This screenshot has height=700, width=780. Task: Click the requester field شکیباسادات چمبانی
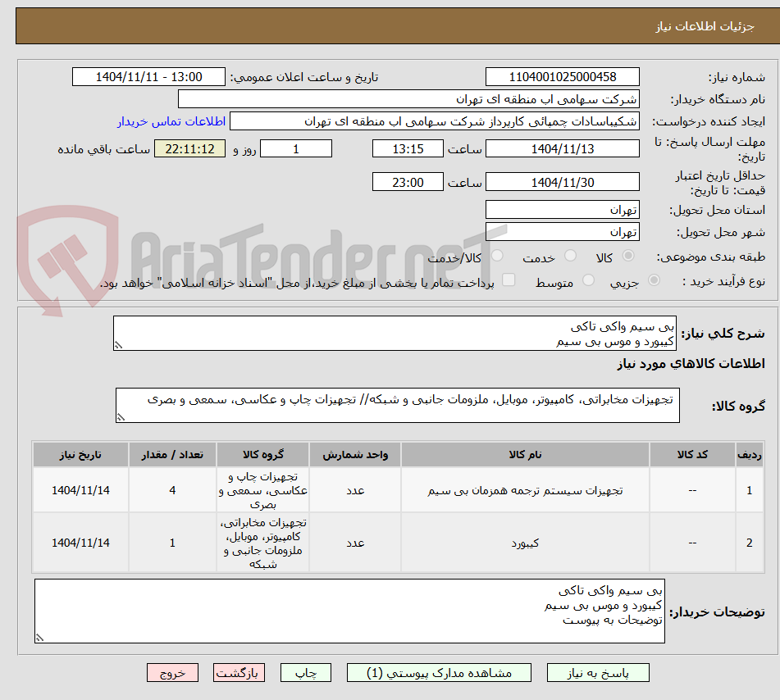434,121
